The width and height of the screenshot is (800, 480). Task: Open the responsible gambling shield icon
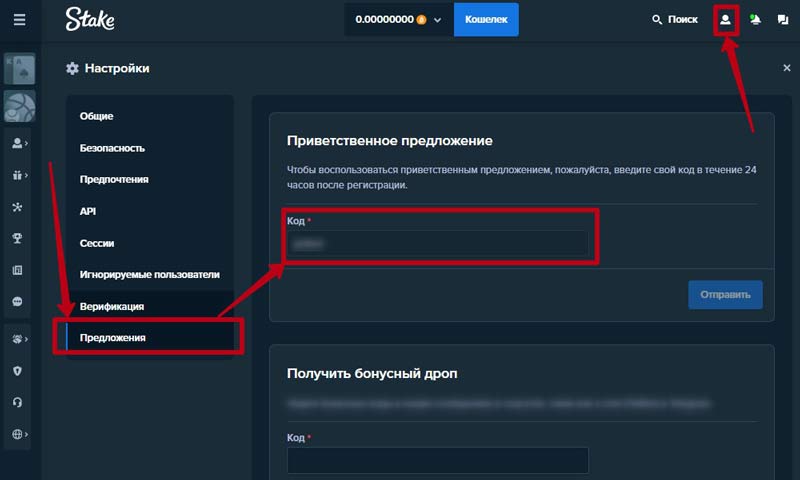pos(17,371)
